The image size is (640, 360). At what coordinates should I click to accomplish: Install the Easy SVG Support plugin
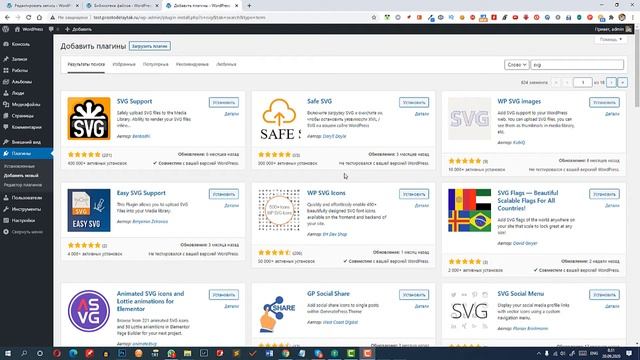click(x=224, y=194)
